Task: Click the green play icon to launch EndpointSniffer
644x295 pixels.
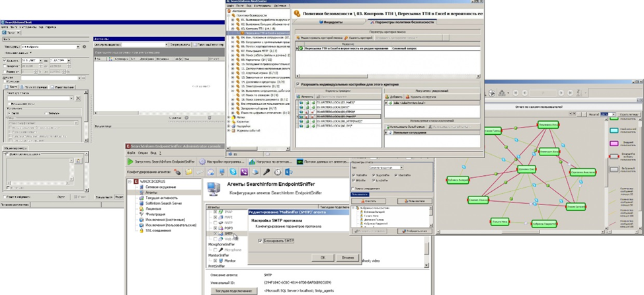Action: (130, 162)
